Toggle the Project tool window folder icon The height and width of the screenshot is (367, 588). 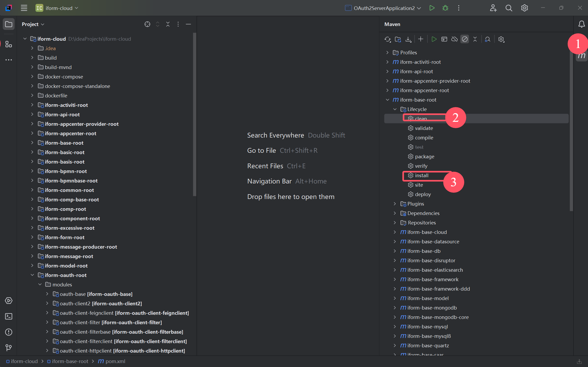click(9, 24)
